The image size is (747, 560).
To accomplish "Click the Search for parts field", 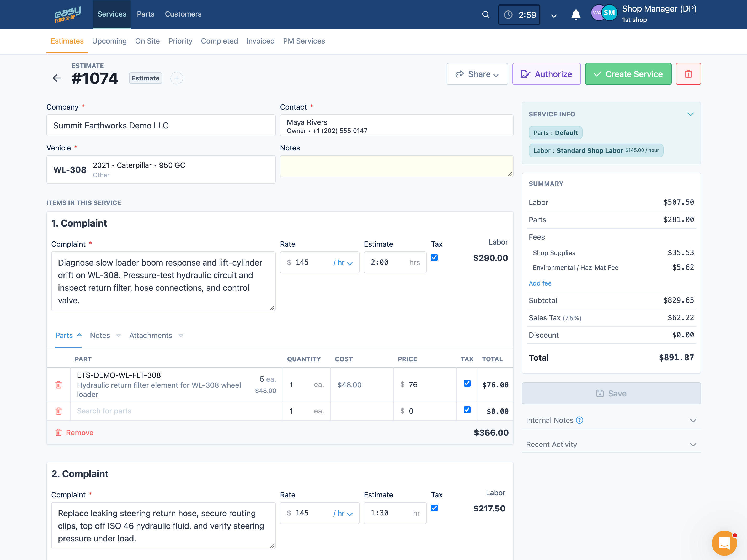I will (177, 411).
